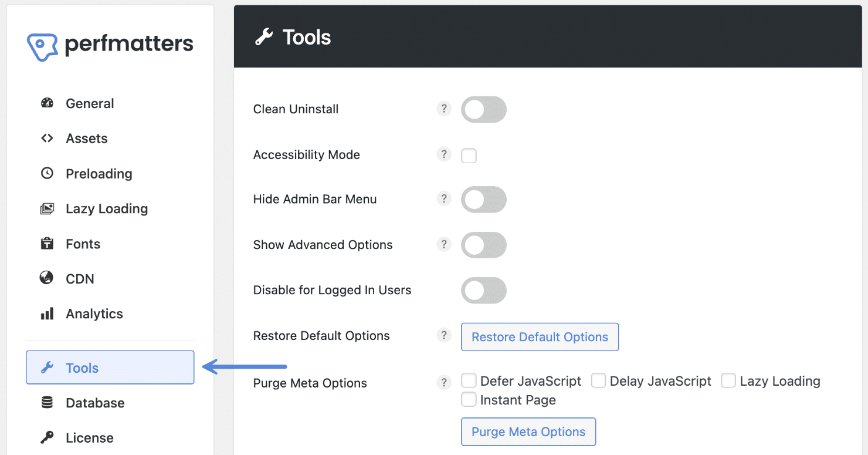The width and height of the screenshot is (868, 455).
Task: Open the Clean Uninstall help tooltip
Action: coord(444,109)
